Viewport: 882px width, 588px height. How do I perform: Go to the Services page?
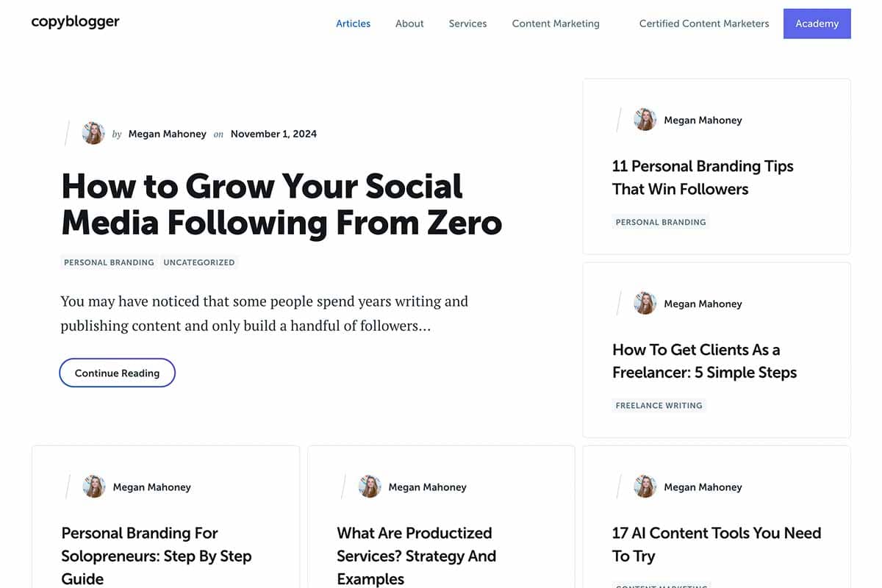coord(467,24)
